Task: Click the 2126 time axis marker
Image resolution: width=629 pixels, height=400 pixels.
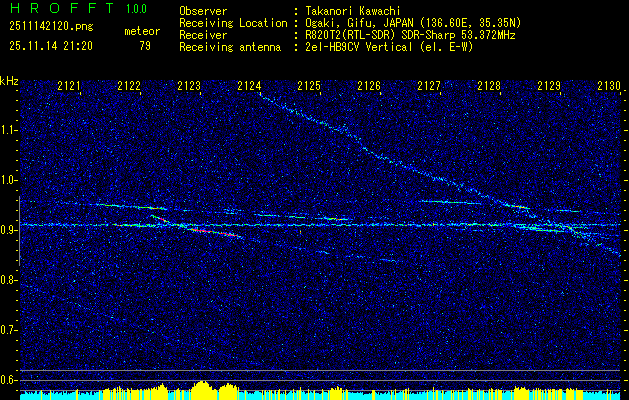Action: point(369,86)
